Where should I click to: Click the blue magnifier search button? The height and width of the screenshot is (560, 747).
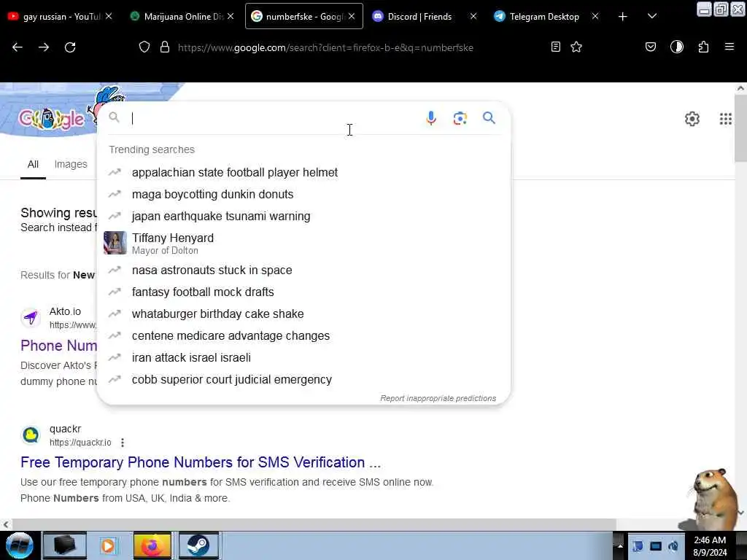pyautogui.click(x=489, y=117)
